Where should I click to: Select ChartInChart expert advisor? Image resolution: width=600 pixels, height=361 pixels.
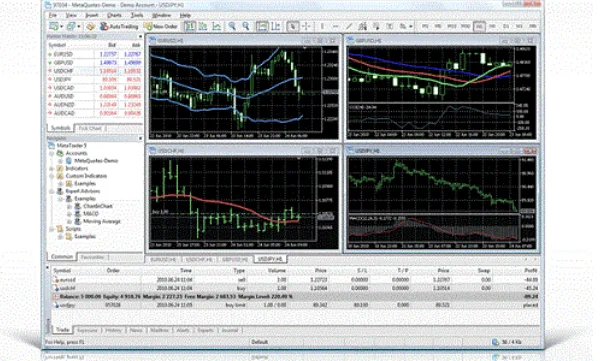[98, 206]
